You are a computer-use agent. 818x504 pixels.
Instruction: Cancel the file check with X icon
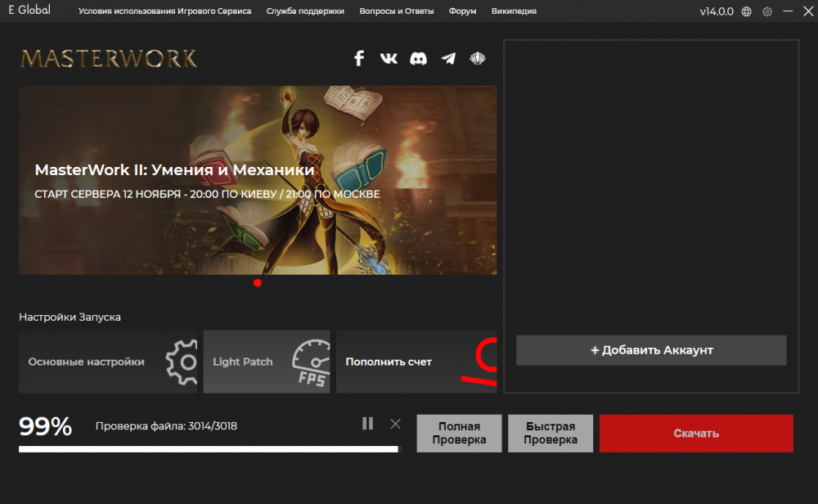(395, 423)
